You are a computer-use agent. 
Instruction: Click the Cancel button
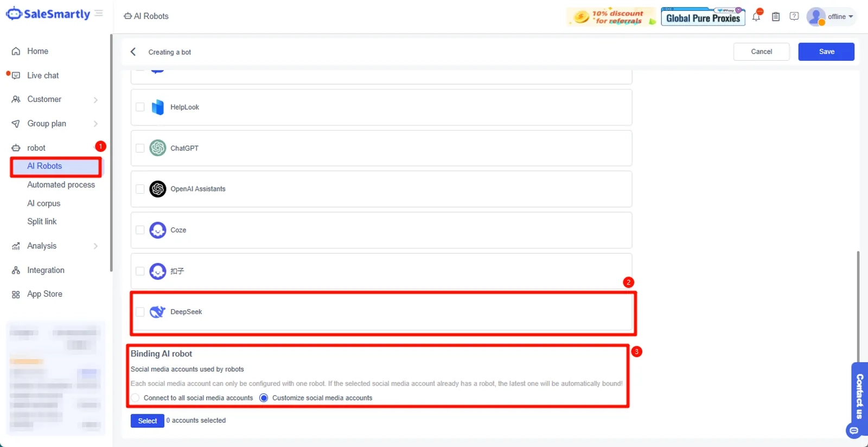pos(761,52)
